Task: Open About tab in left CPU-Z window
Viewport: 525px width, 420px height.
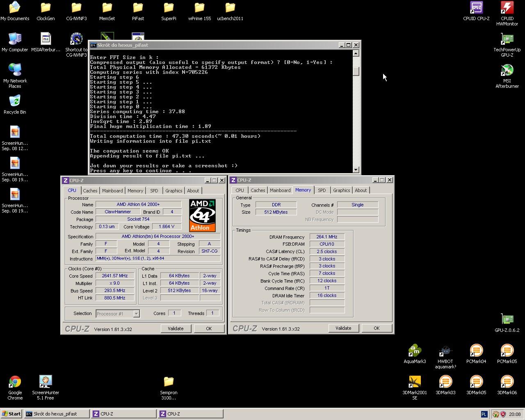Action: point(193,191)
